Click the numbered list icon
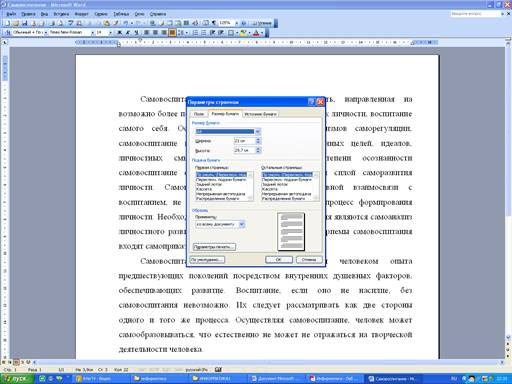 [195, 32]
